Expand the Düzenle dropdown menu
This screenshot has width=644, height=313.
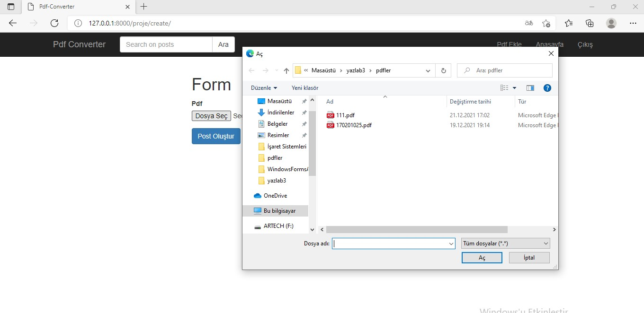263,87
